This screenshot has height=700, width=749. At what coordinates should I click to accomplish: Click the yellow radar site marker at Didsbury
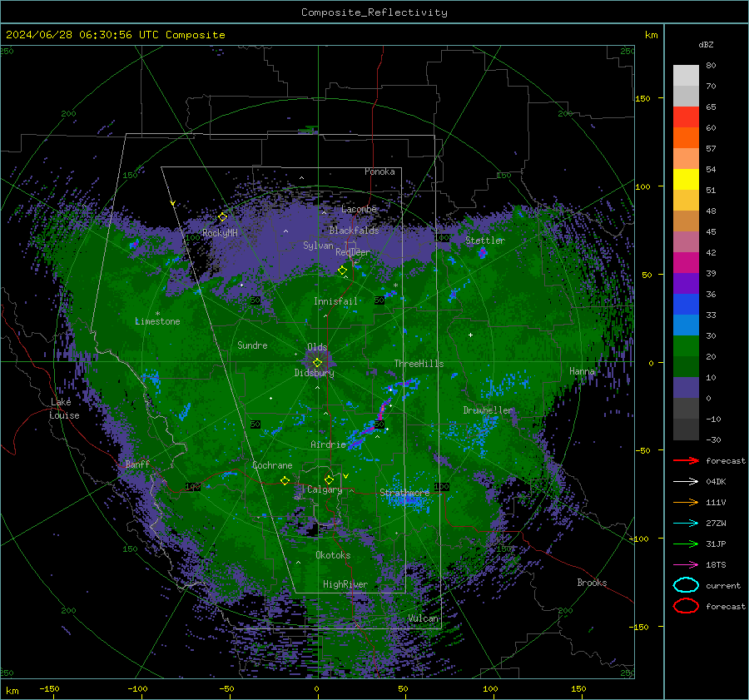click(x=317, y=363)
